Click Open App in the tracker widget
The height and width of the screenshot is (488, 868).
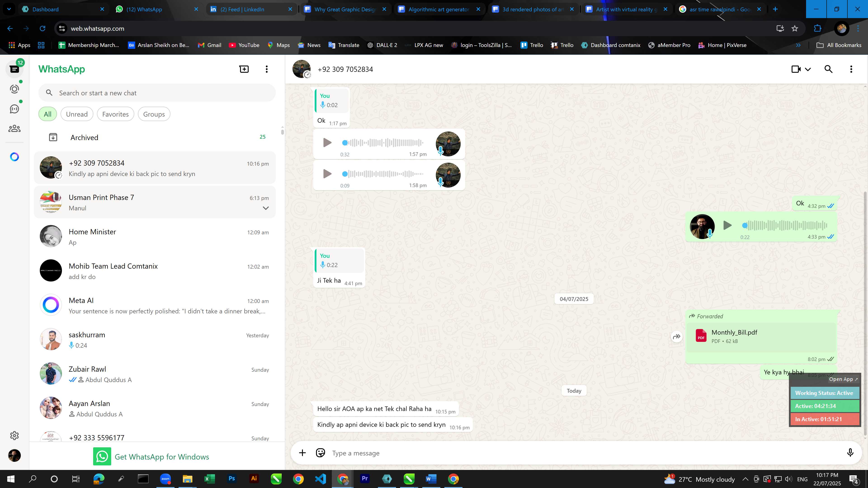[843, 379]
